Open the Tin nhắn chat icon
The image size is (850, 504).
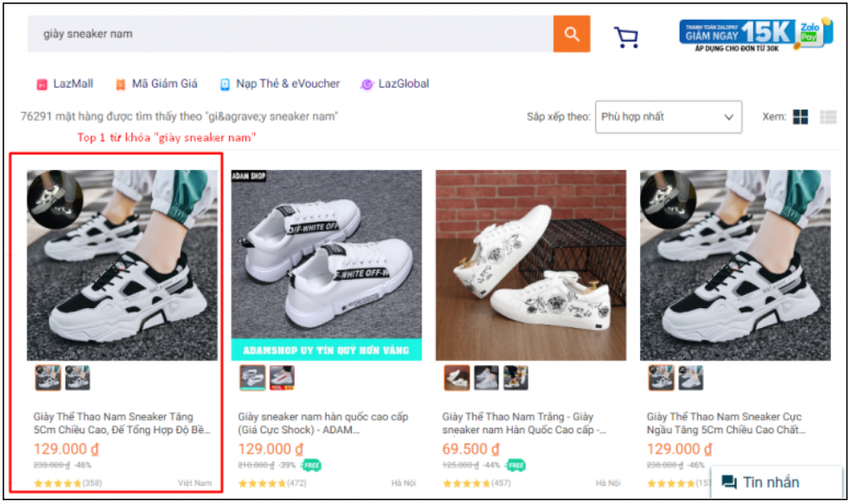[729, 482]
